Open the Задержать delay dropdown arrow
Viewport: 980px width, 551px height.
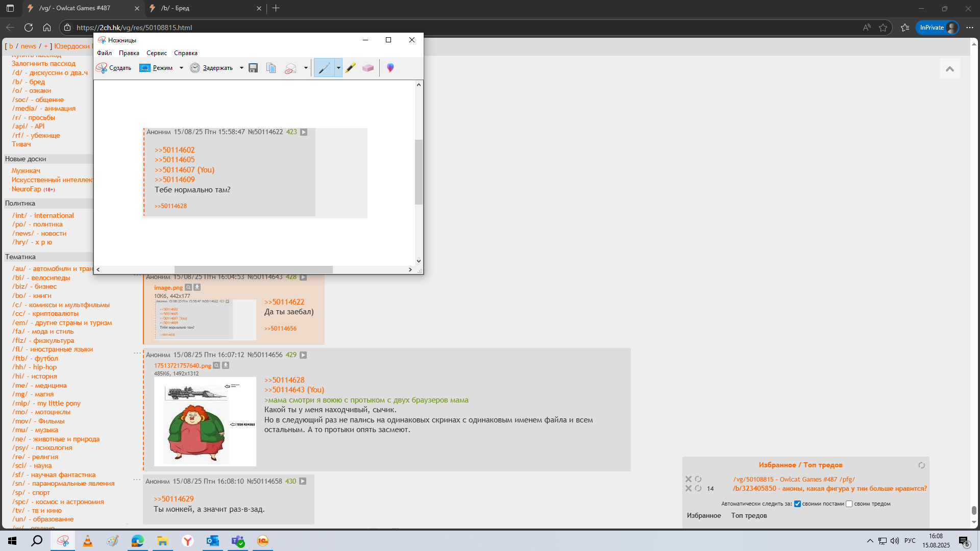[x=241, y=68]
